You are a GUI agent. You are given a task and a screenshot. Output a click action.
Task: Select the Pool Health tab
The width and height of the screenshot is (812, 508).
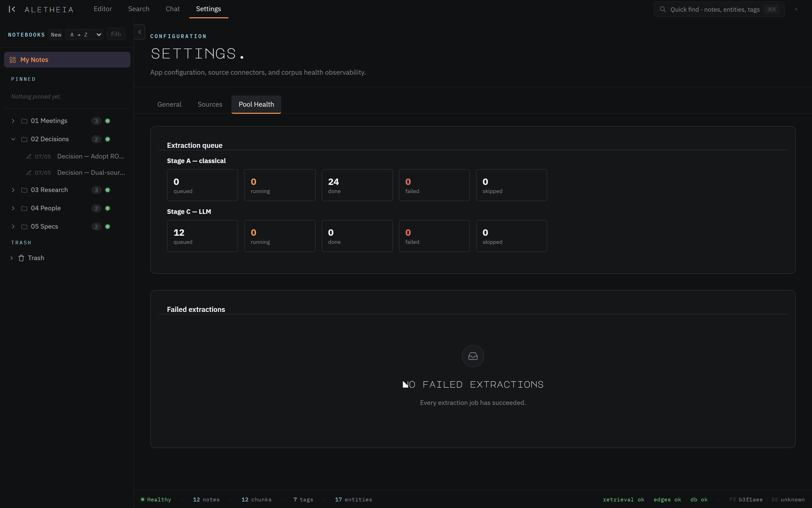[x=256, y=104]
